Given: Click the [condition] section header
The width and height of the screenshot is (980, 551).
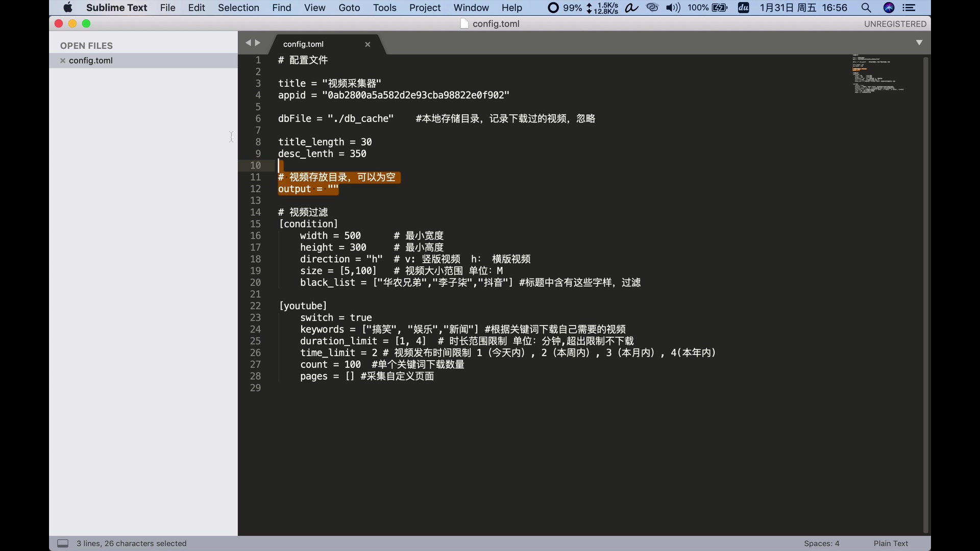Looking at the screenshot, I should (x=308, y=224).
